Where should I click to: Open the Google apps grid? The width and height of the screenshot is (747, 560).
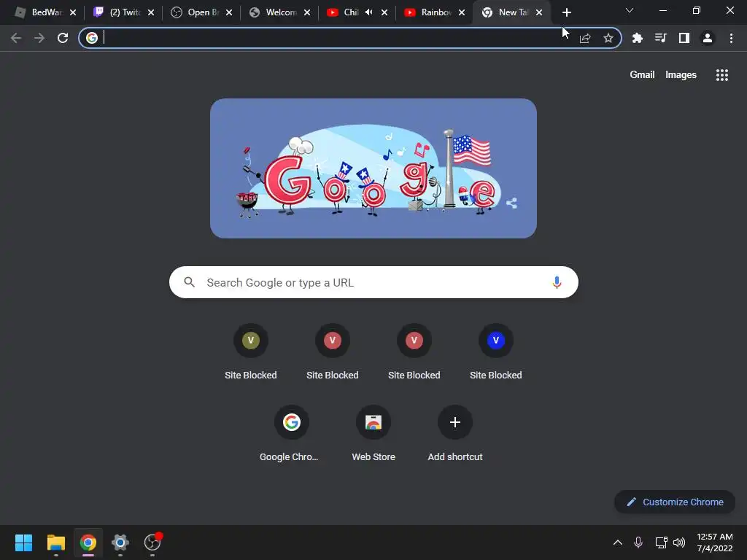coord(721,75)
